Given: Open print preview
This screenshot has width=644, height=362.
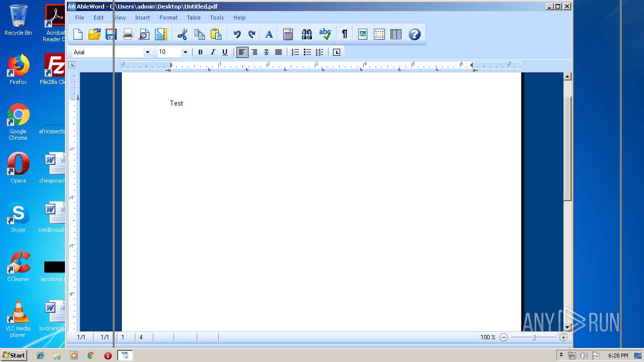Looking at the screenshot, I should coord(144,34).
